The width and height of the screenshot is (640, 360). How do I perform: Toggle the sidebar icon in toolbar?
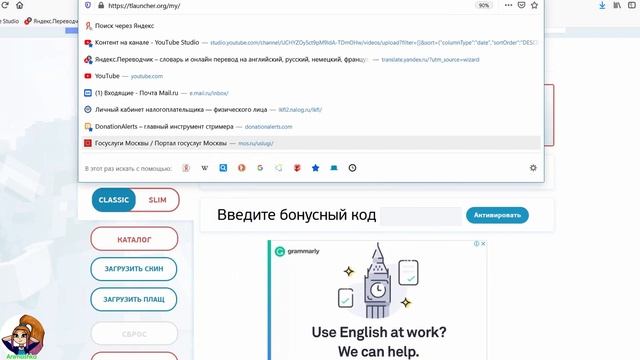pyautogui.click(x=632, y=5)
